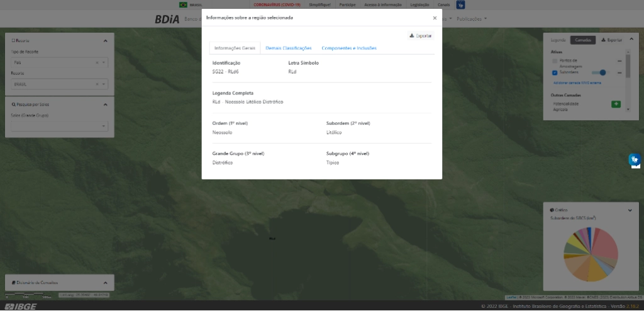Open the Tipo de Recorte dropdown arrow
Image resolution: width=644 pixels, height=311 pixels.
click(x=104, y=62)
